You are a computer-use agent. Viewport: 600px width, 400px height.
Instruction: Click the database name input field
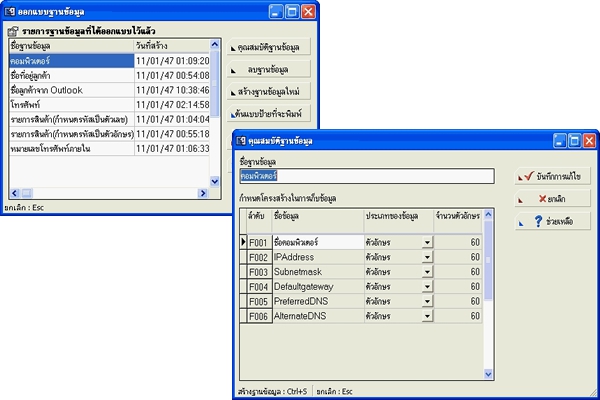[367, 176]
